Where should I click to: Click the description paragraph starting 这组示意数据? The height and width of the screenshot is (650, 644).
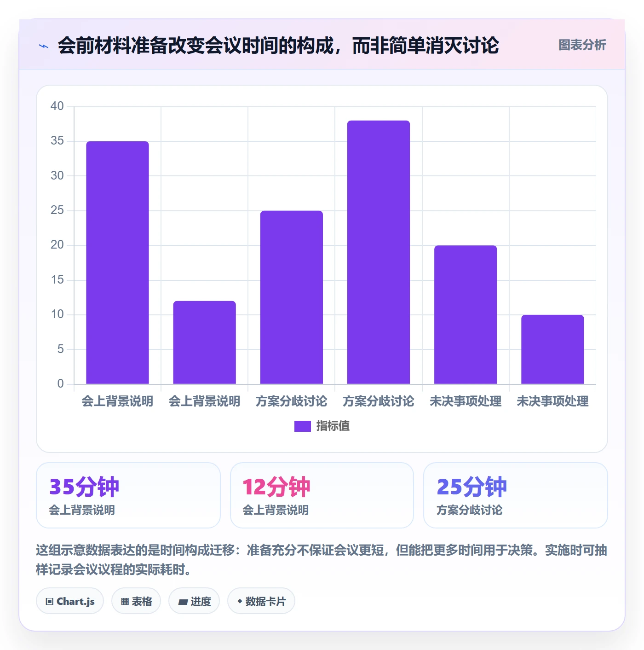pyautogui.click(x=322, y=560)
